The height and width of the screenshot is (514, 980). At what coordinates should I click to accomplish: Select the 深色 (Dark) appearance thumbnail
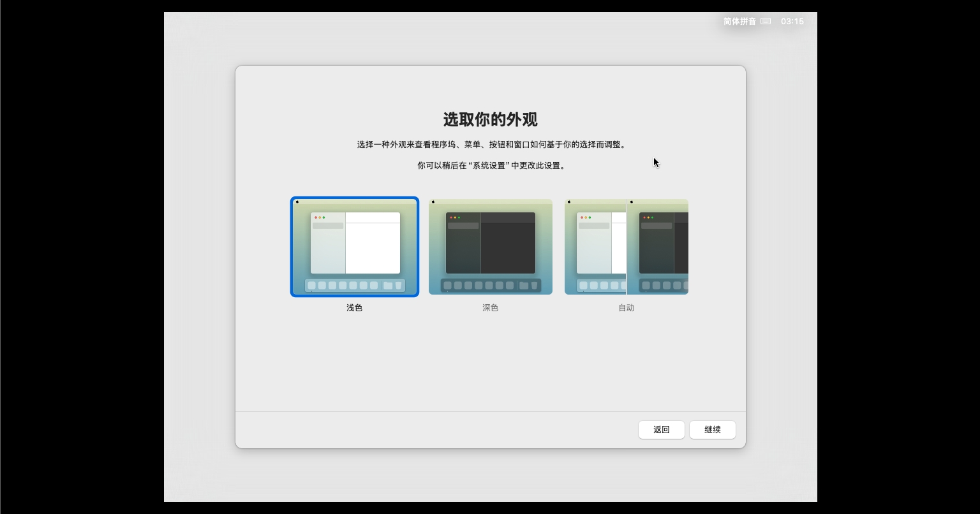coord(491,247)
